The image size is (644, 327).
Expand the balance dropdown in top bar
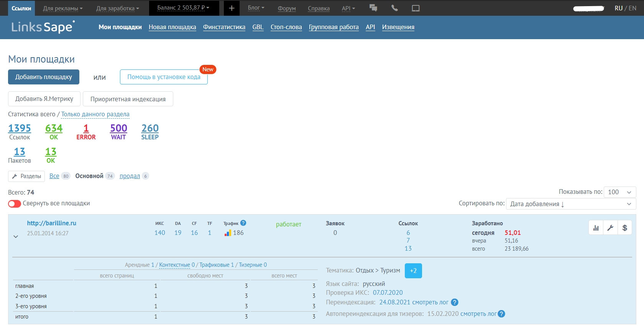[183, 8]
